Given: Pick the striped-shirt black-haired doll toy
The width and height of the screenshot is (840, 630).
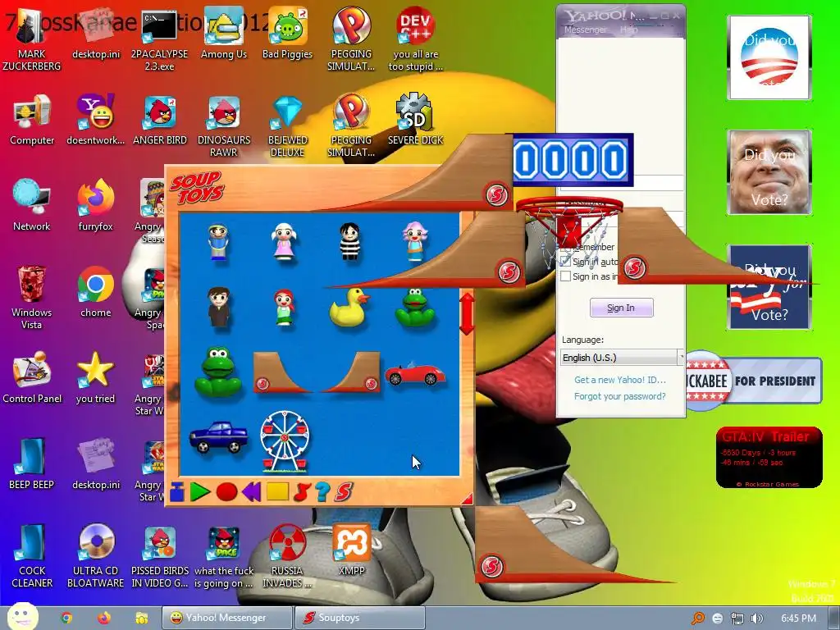Looking at the screenshot, I should point(349,242).
